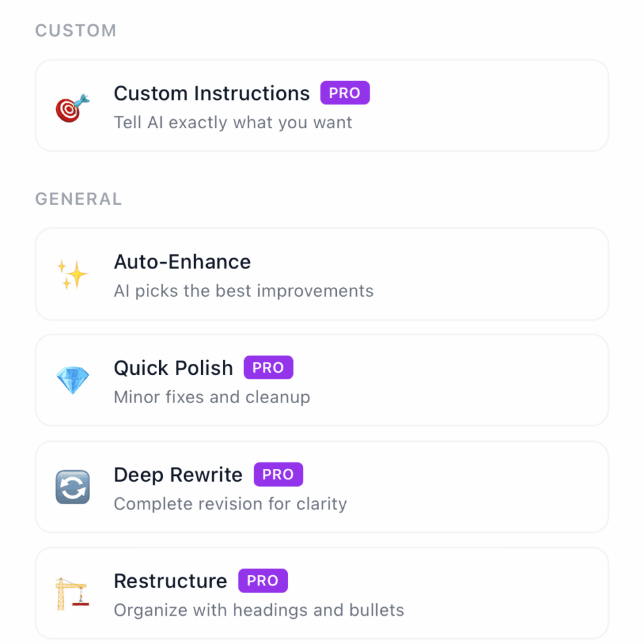Click "Complete revision for clarity" description
The width and height of the screenshot is (644, 644).
231,504
